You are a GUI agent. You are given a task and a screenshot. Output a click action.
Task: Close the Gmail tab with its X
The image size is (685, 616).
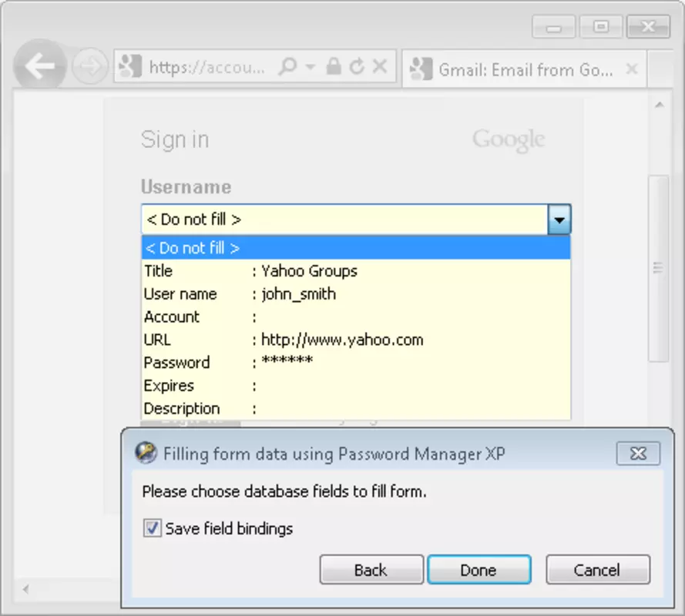[631, 69]
